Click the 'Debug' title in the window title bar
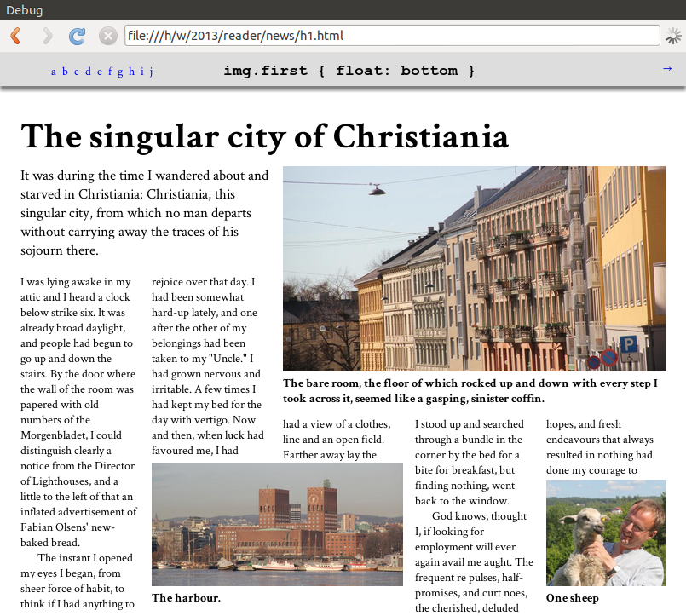The image size is (686, 616). (24, 9)
